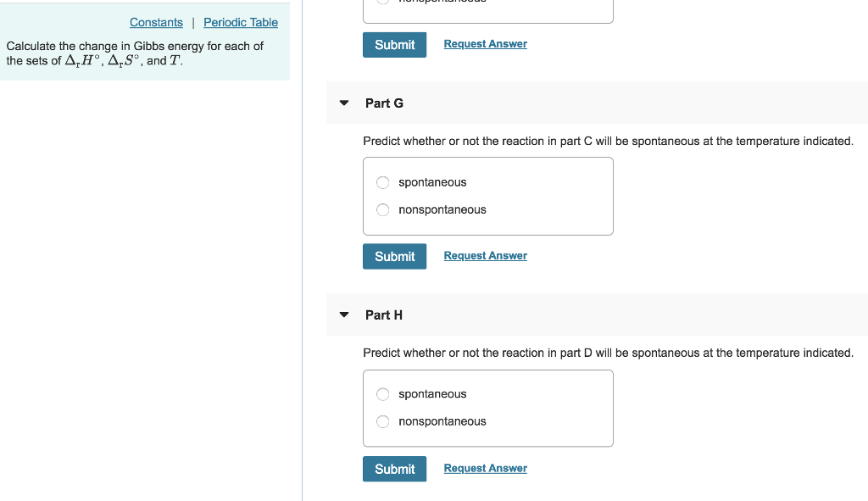
Task: Select nonspontaneous for Part H
Action: coord(382,421)
